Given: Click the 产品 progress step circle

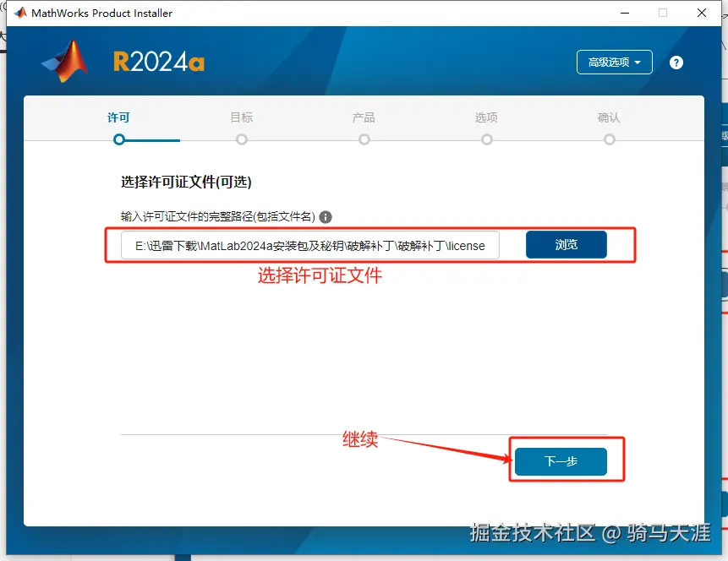Looking at the screenshot, I should point(364,139).
